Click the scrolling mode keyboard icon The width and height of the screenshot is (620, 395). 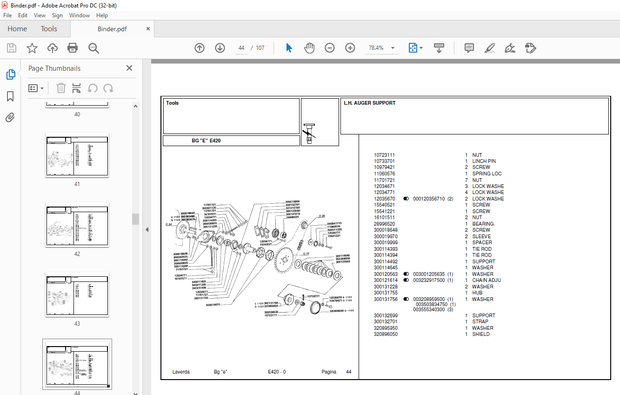439,48
